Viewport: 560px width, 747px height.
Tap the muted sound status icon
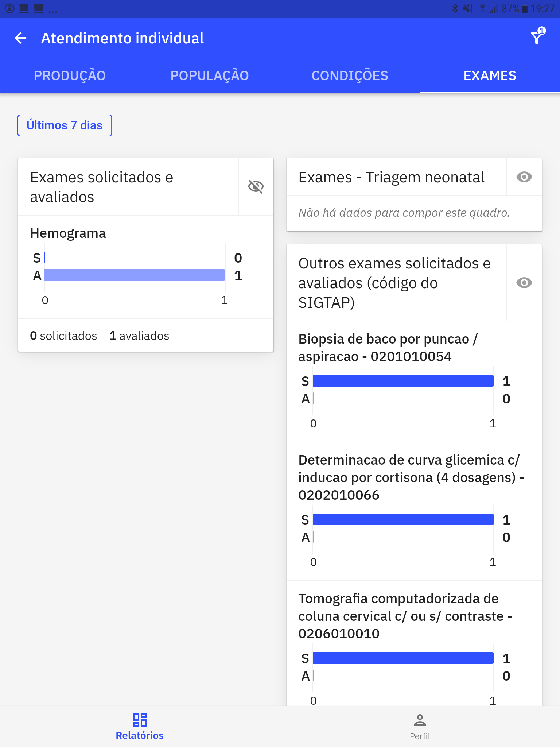click(x=468, y=8)
